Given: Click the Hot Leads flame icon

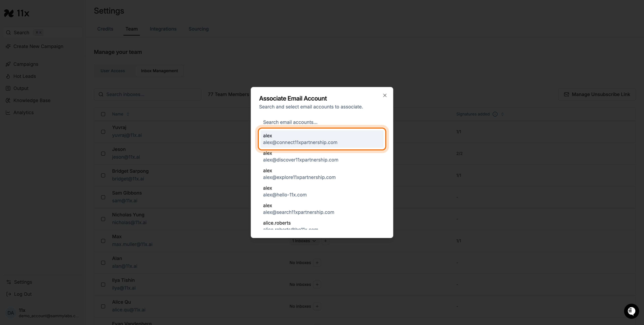Looking at the screenshot, I should point(8,76).
